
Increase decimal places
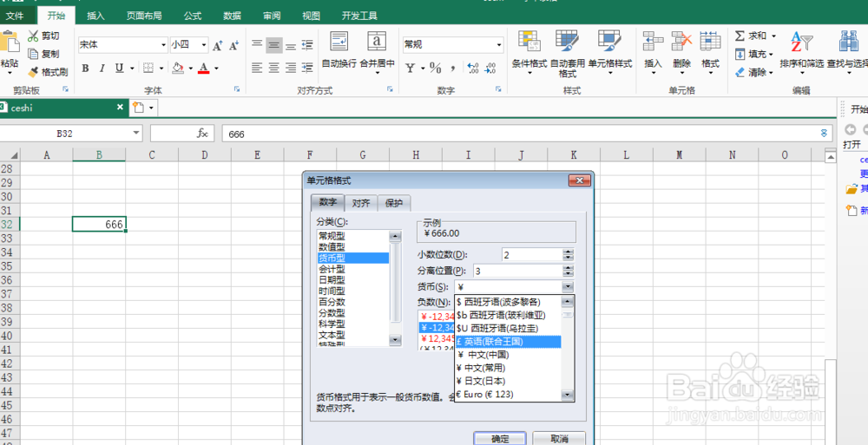[x=473, y=68]
